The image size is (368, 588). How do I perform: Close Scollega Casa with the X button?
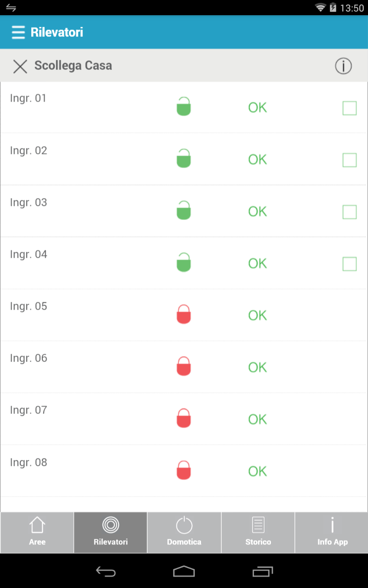coord(20,66)
